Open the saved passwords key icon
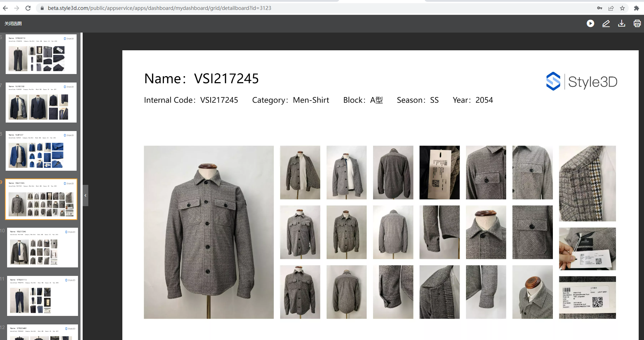This screenshot has width=644, height=340. tap(600, 8)
